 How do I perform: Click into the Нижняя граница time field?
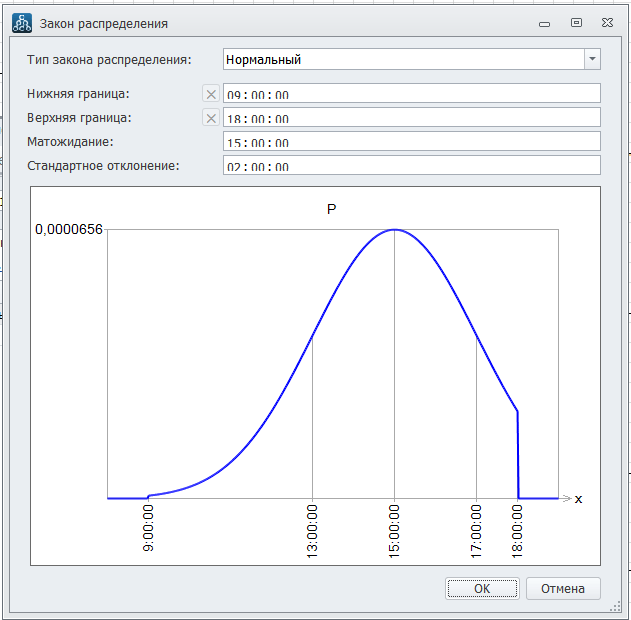tap(410, 94)
